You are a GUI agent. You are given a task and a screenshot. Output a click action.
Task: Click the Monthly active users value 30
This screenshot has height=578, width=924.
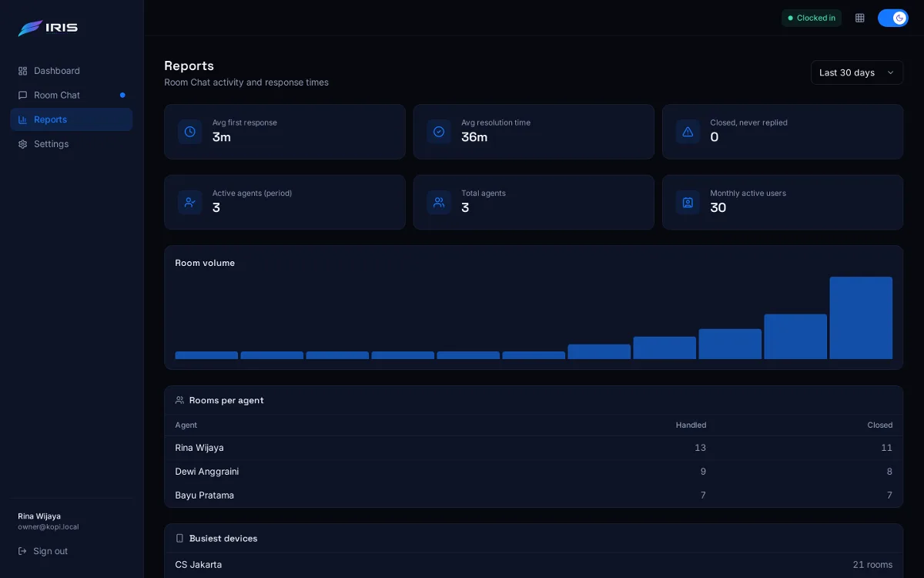(718, 208)
